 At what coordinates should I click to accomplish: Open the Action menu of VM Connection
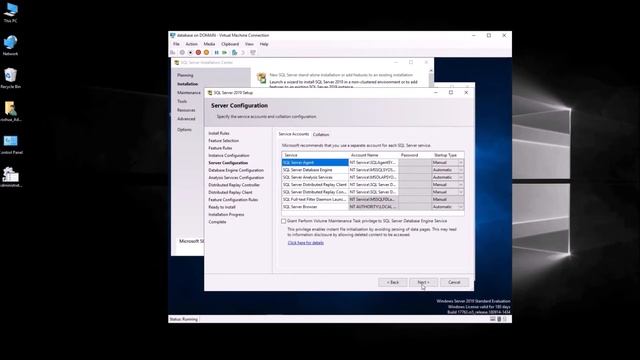click(x=191, y=44)
